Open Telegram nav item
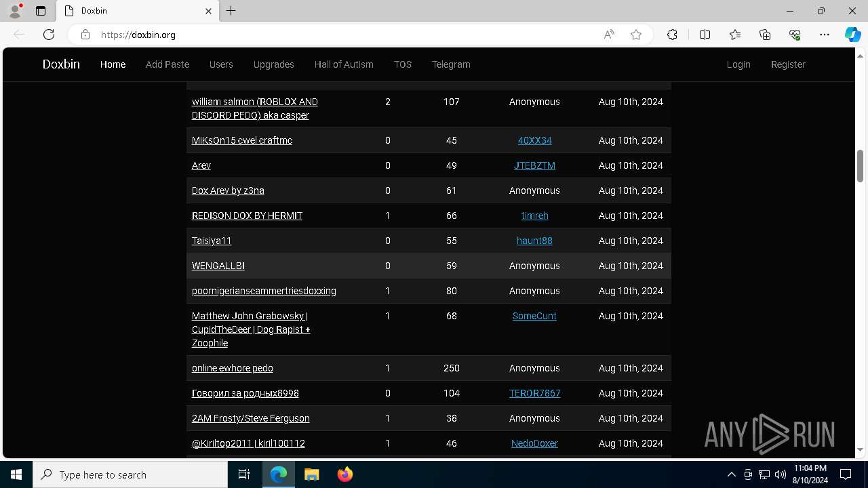The height and width of the screenshot is (488, 868). click(x=451, y=64)
